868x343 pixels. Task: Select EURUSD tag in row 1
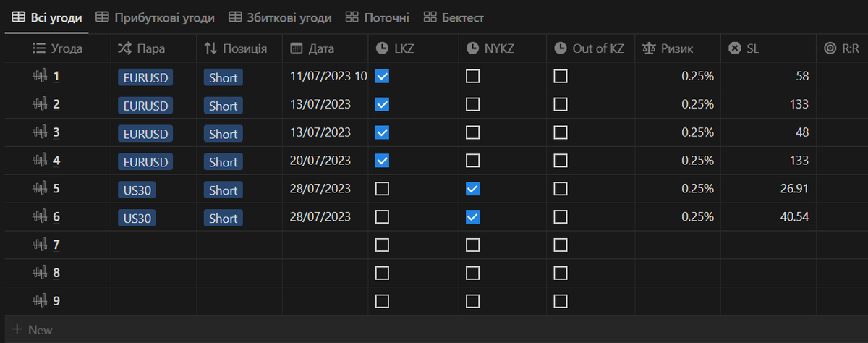145,77
